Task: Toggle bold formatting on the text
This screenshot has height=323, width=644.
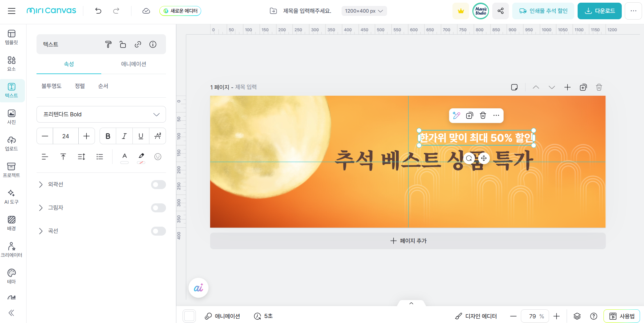Action: (108, 136)
